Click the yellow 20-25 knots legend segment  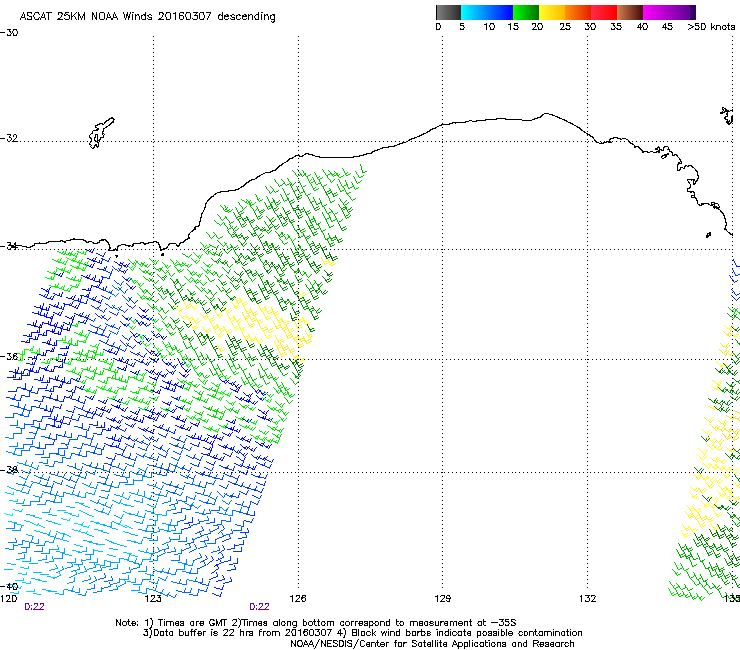pos(552,12)
